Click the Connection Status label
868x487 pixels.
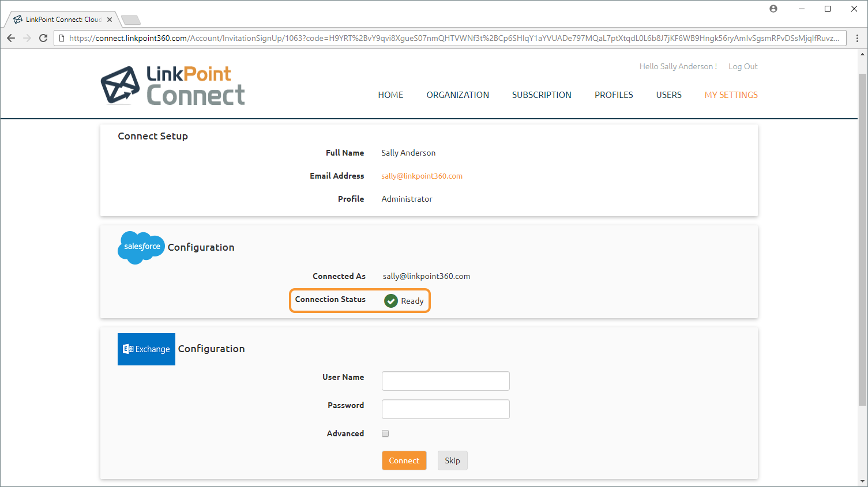(330, 299)
